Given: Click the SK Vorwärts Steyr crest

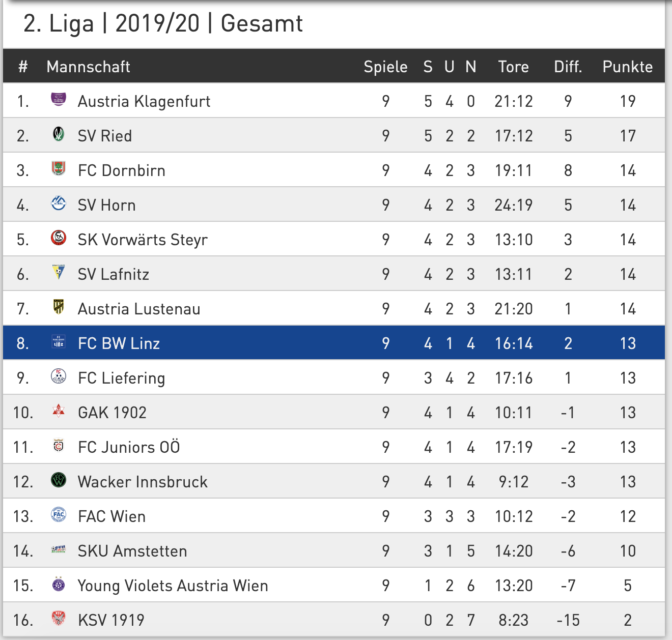Looking at the screenshot, I should point(59,238).
